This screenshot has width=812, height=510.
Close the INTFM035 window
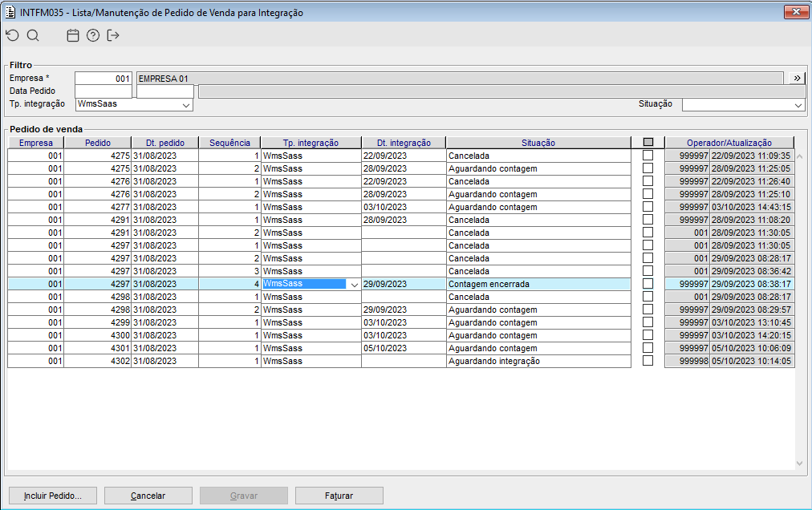click(796, 11)
